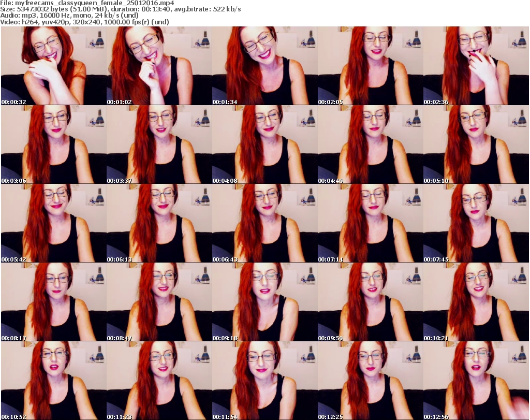This screenshot has height=420, width=530.
Task: Pick the 00:05:42 video frame
Action: point(54,223)
